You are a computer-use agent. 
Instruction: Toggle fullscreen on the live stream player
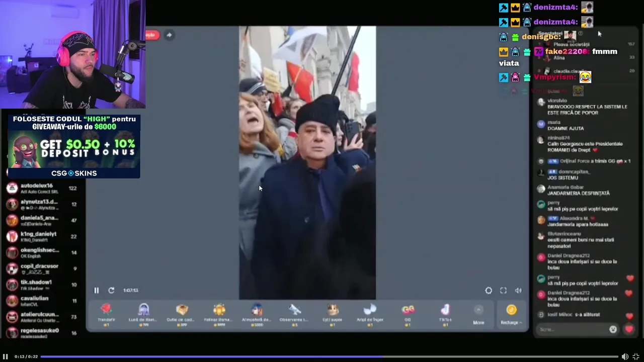[503, 290]
